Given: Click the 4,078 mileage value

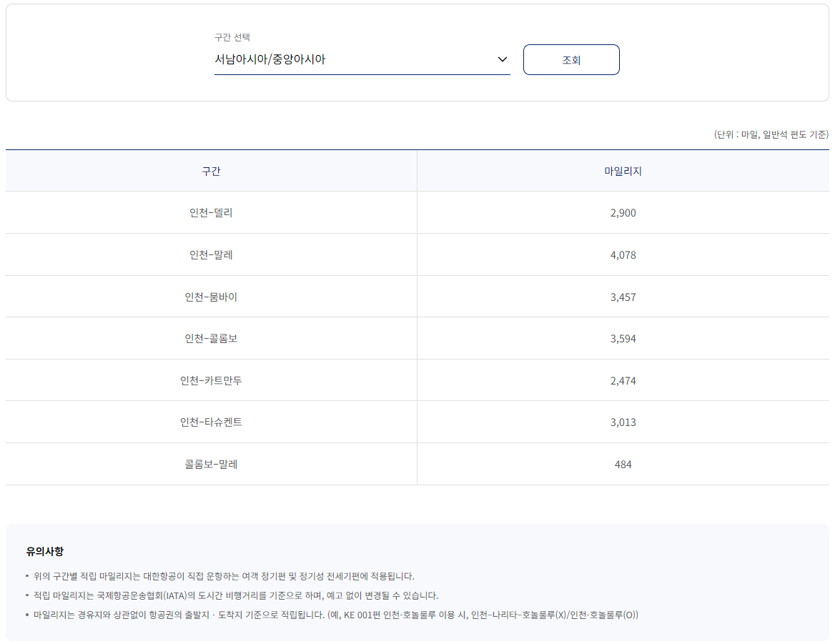Looking at the screenshot, I should coord(623,254).
